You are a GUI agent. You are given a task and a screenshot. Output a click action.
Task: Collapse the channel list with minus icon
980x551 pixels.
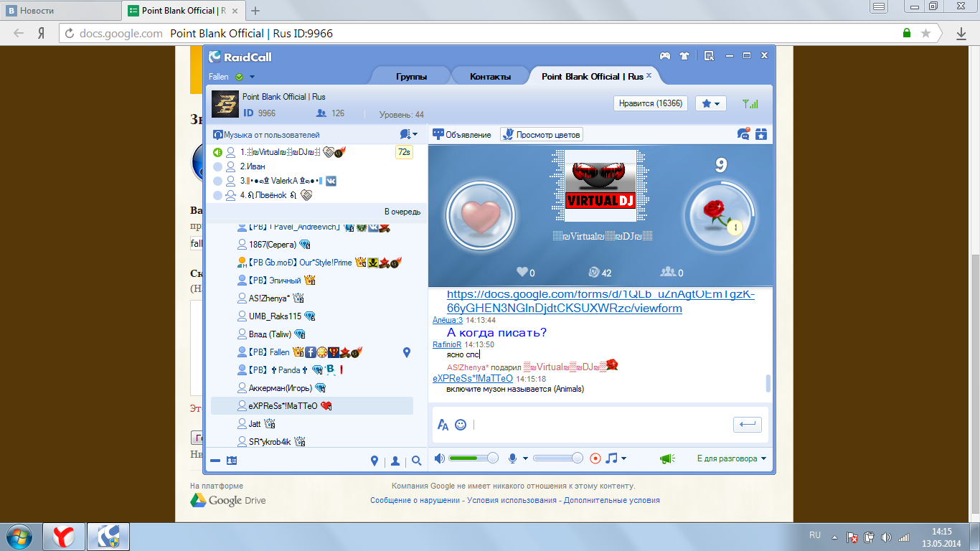click(215, 461)
